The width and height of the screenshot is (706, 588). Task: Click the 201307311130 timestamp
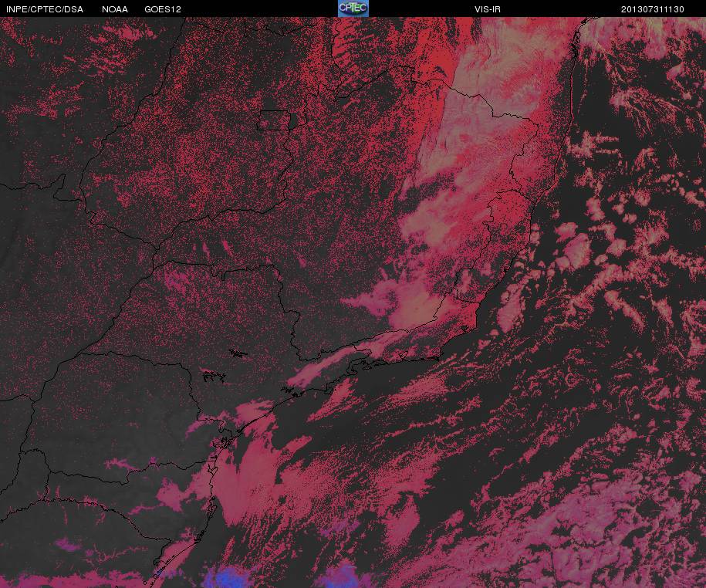pyautogui.click(x=653, y=9)
